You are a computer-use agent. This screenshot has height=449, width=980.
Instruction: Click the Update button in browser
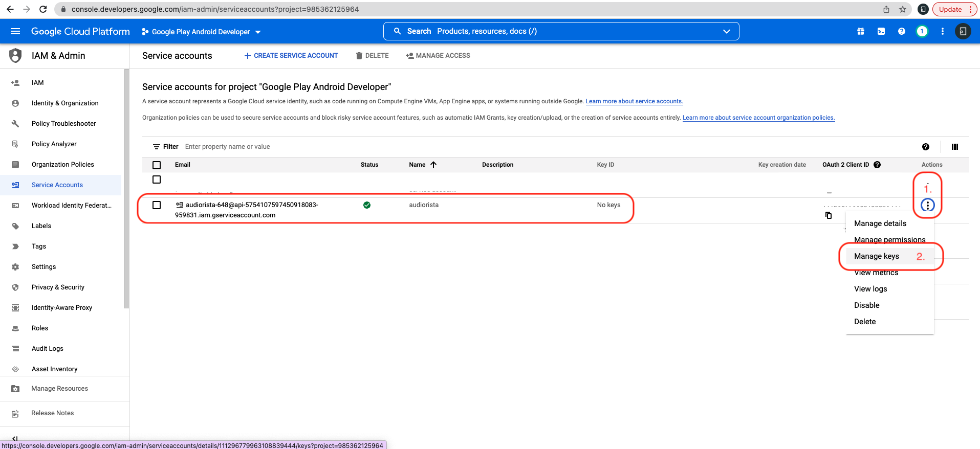pyautogui.click(x=954, y=9)
